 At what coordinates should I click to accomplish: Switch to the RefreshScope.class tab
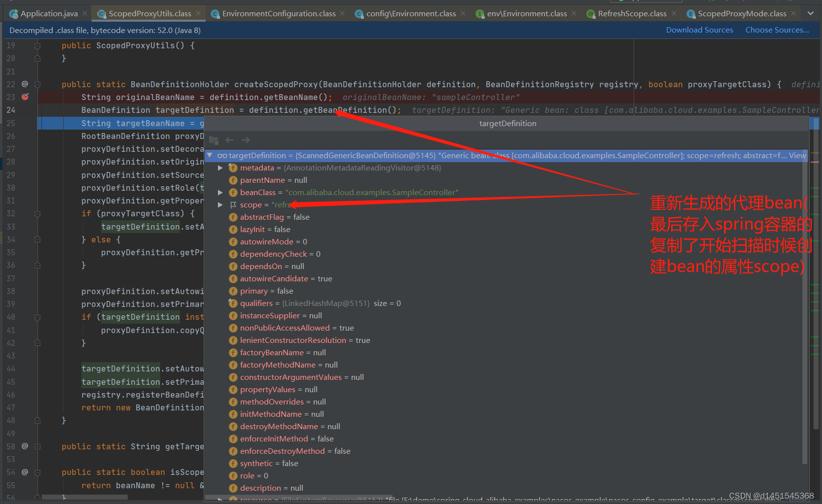632,14
